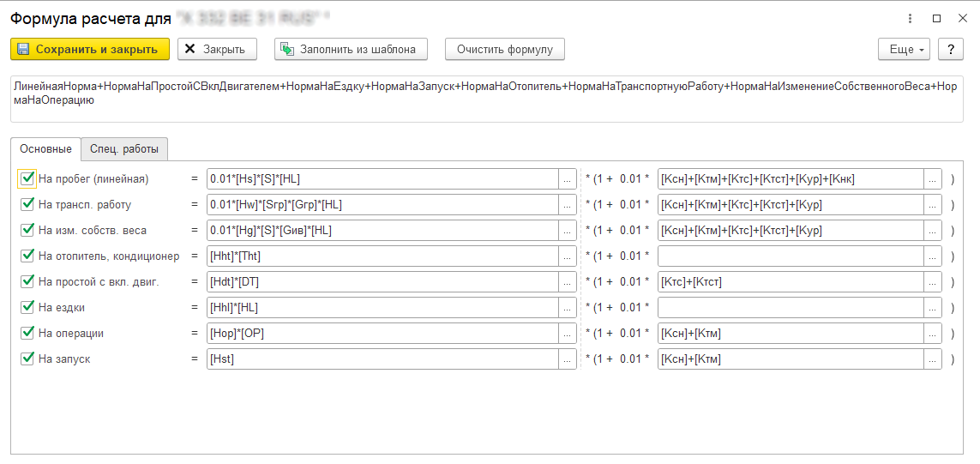Open selection for На операции coefficients field

pyautogui.click(x=933, y=334)
